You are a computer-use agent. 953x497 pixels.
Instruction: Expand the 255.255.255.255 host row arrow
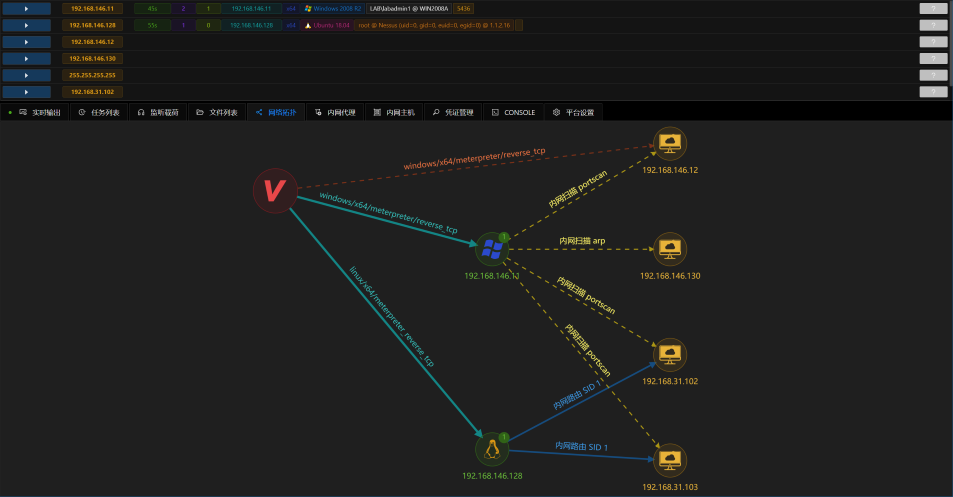click(x=26, y=75)
